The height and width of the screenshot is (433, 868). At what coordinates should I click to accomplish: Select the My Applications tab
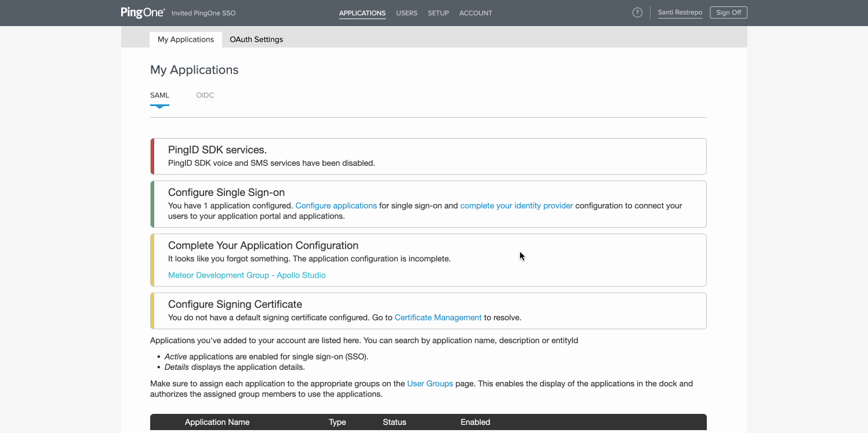[186, 39]
